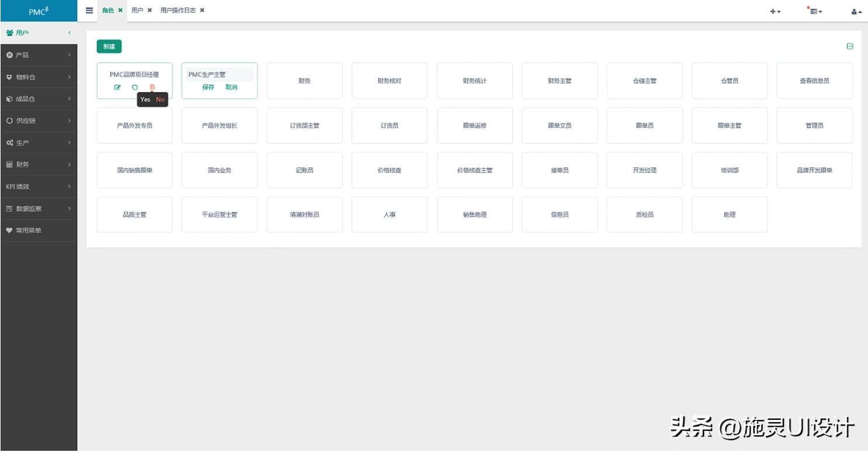Expand the 产品 sidebar menu
The height and width of the screenshot is (452, 868).
[39, 55]
